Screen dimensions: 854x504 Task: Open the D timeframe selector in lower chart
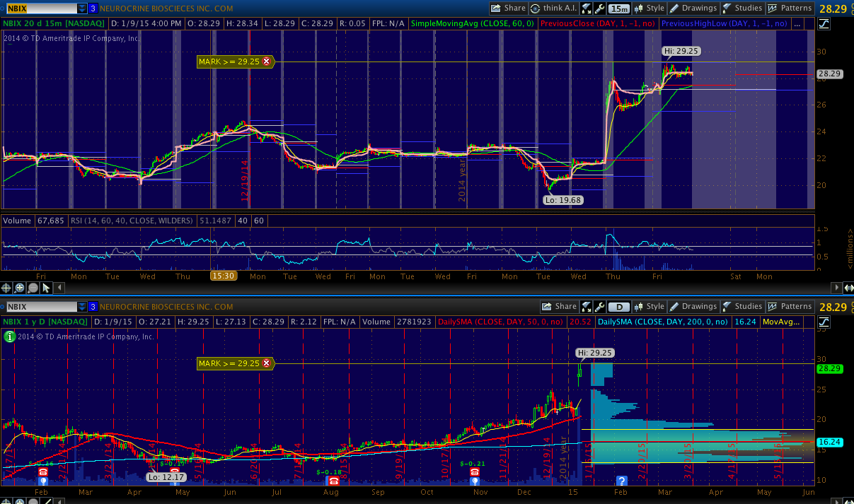pos(618,307)
